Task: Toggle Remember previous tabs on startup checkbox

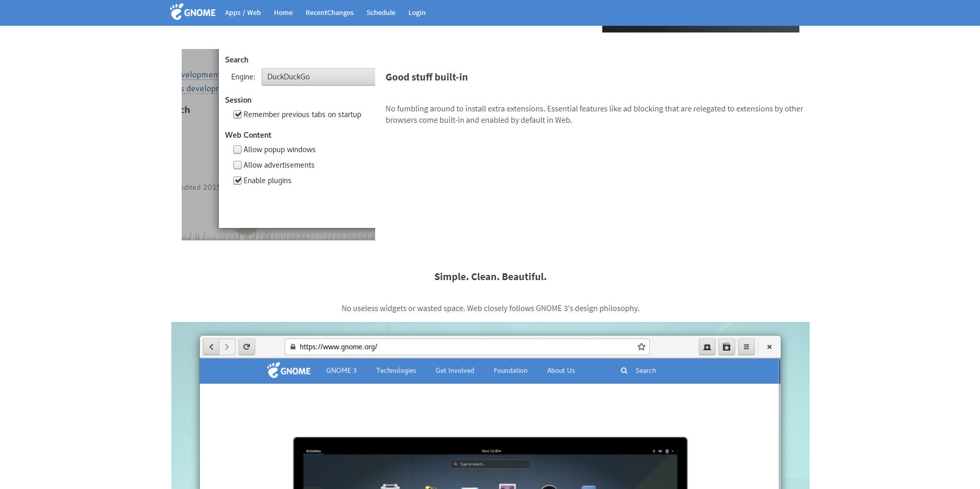Action: click(x=237, y=115)
